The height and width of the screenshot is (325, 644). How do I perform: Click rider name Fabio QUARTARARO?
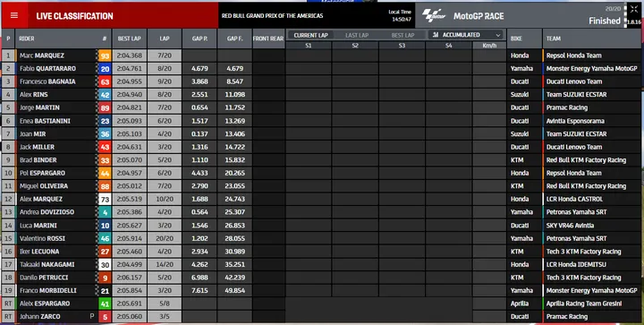[47, 69]
